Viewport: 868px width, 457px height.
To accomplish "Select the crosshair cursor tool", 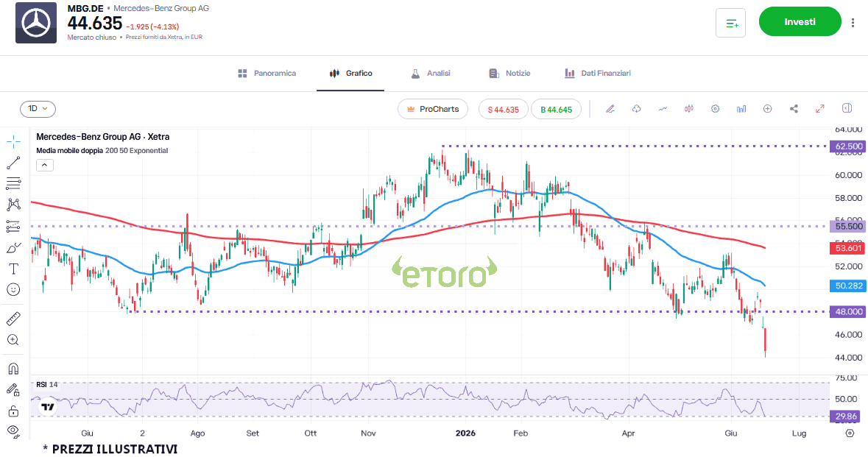I will (13, 141).
